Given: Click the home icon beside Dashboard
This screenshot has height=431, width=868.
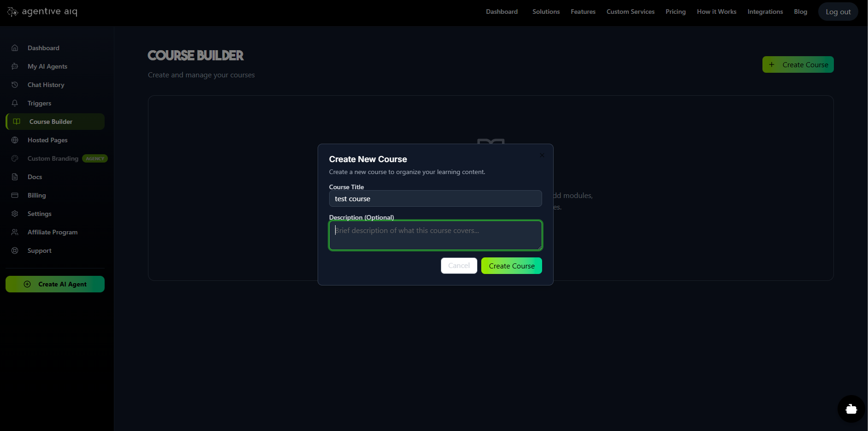Looking at the screenshot, I should 15,48.
